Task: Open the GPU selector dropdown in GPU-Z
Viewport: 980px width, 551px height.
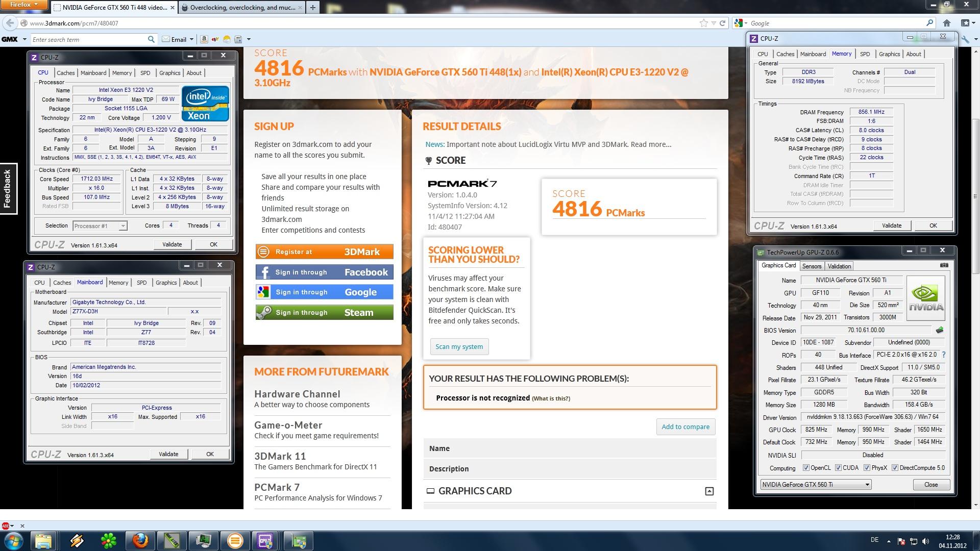Action: [867, 485]
